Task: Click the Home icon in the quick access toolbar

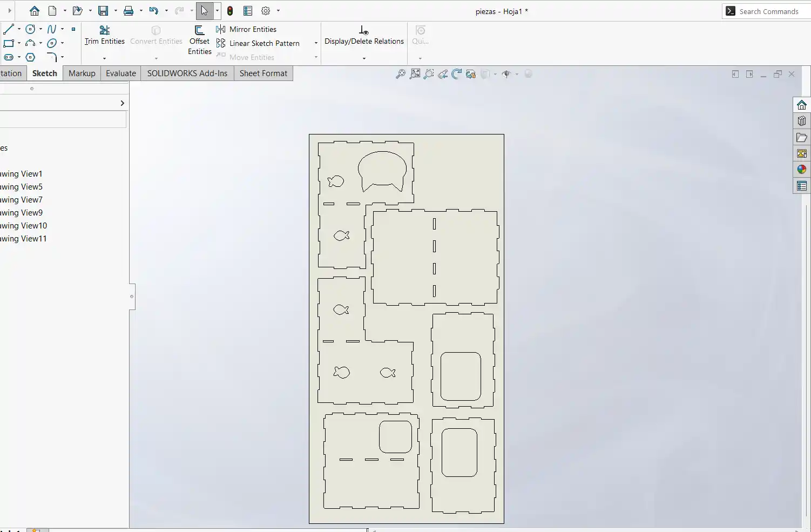Action: (x=35, y=11)
